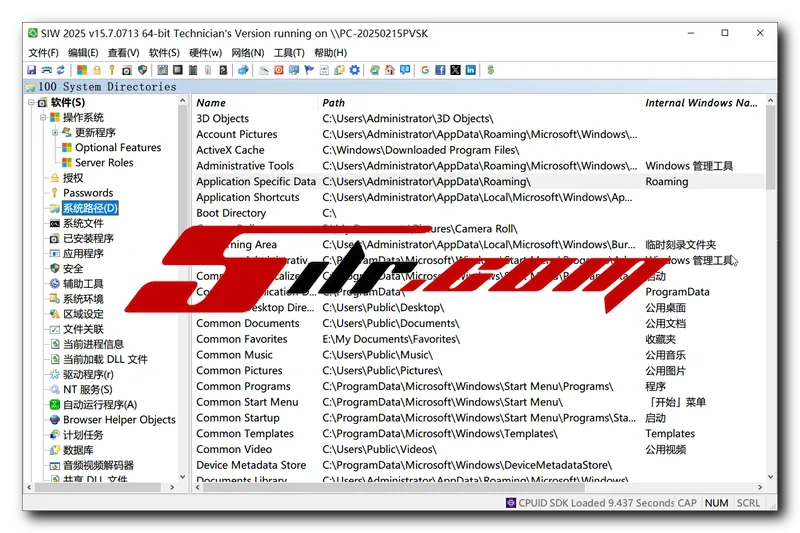
Task: Click the Save report floppy icon
Action: click(x=31, y=70)
